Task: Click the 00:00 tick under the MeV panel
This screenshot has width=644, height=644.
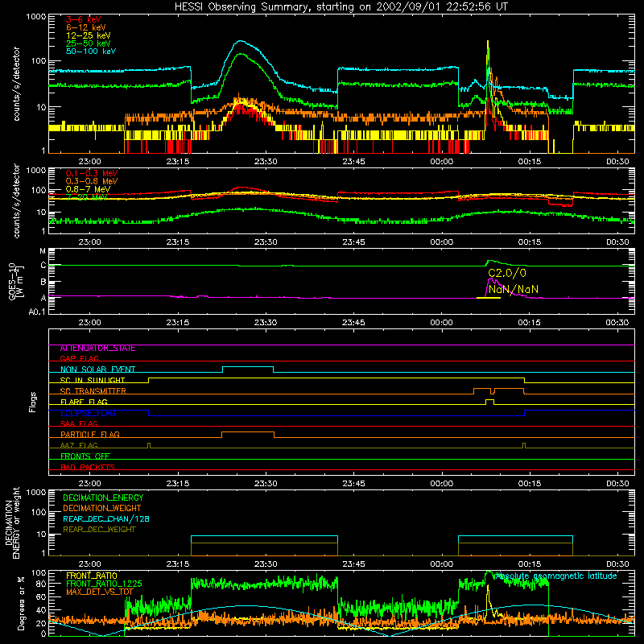Action: [441, 242]
